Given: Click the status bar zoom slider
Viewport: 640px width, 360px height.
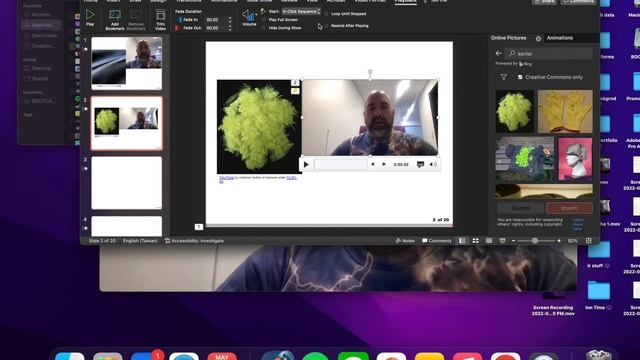Looking at the screenshot, I should (536, 241).
